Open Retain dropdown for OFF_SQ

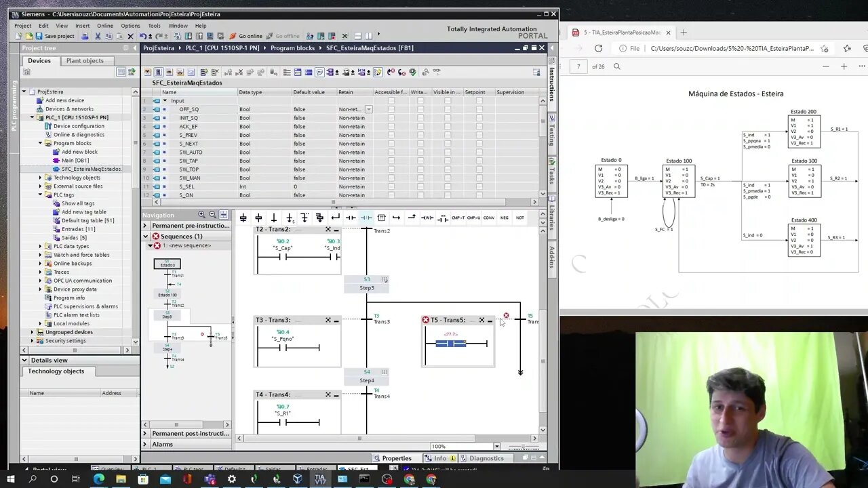click(x=368, y=109)
